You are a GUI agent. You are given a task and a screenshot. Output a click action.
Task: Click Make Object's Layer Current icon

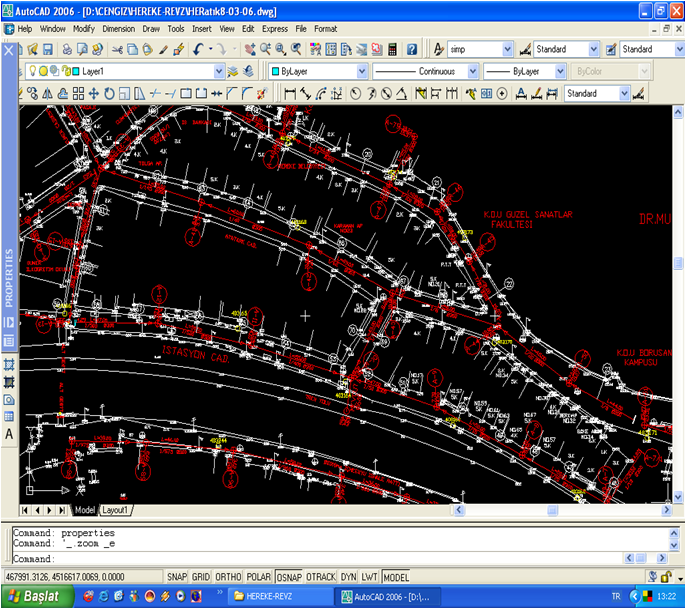point(233,71)
